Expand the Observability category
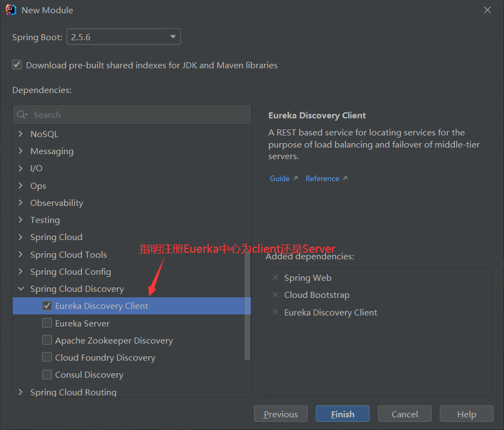 click(20, 203)
